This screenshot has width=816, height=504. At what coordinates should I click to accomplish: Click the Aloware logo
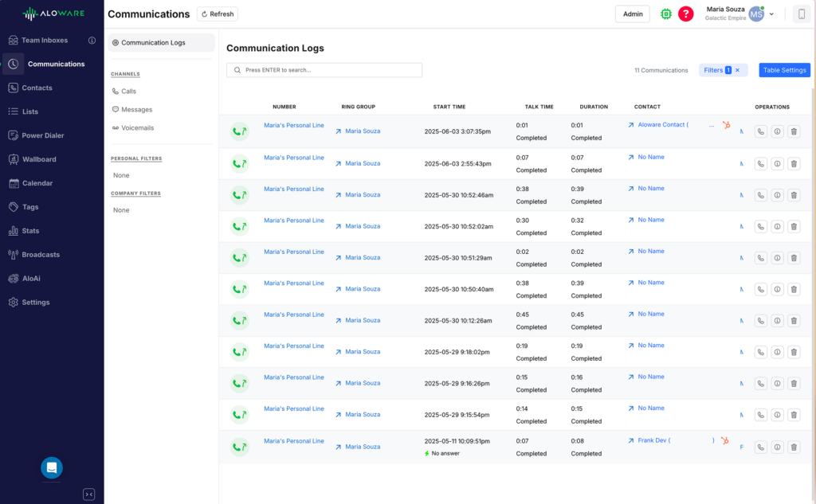(x=53, y=14)
